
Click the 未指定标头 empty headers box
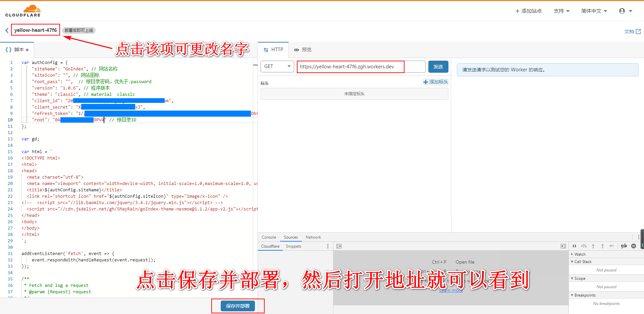[354, 94]
